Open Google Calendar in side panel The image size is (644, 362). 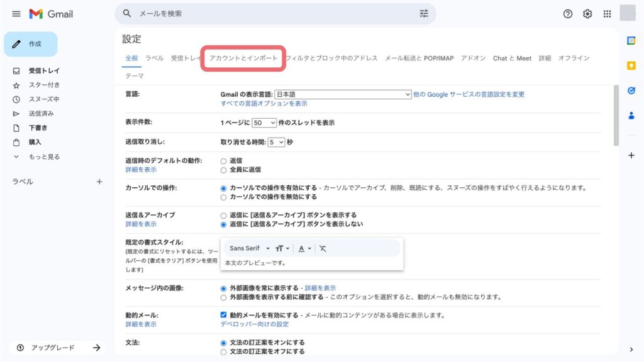[631, 41]
